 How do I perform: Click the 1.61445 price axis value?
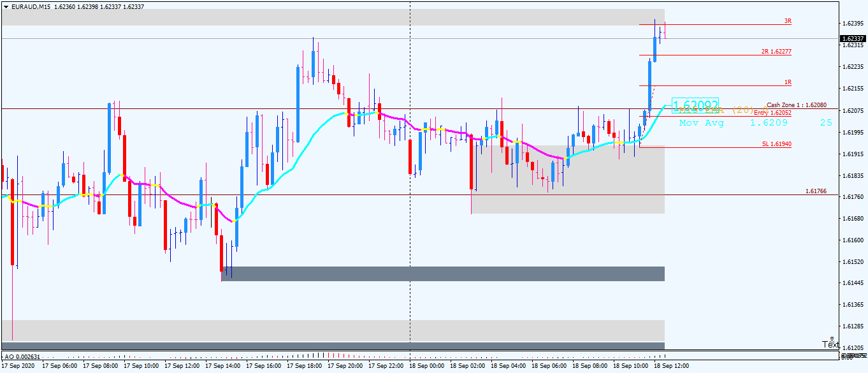[x=853, y=282]
